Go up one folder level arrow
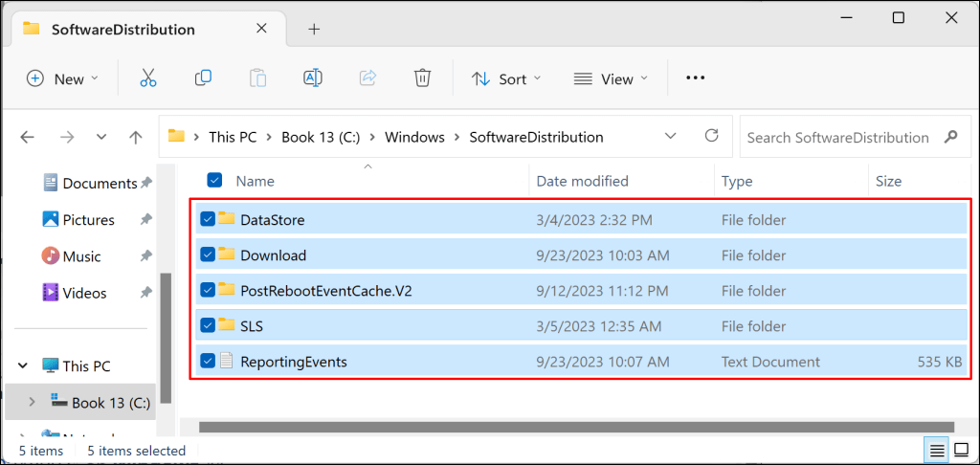This screenshot has height=465, width=980. (136, 137)
